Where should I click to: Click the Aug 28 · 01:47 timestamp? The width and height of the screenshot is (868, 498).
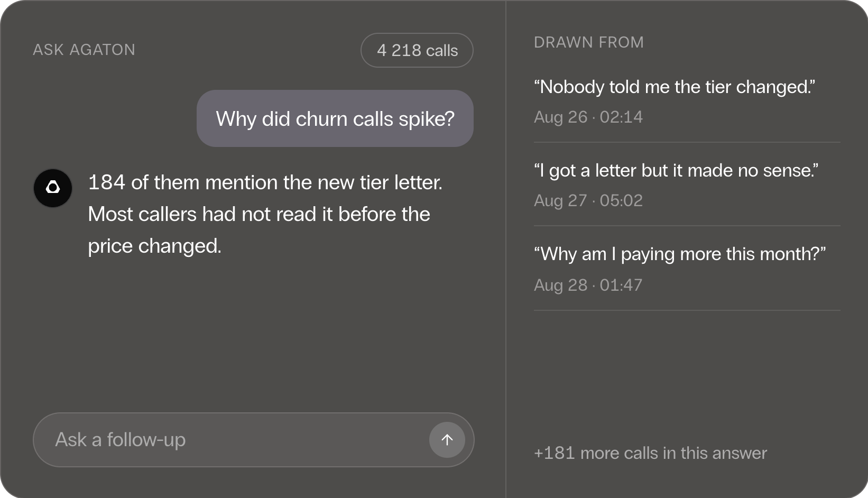point(588,285)
